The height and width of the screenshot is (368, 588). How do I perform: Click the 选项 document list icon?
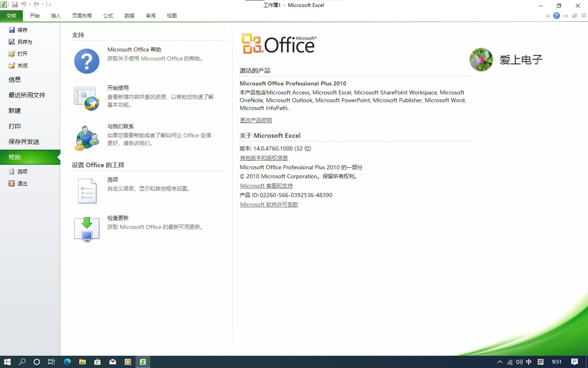coord(87,191)
